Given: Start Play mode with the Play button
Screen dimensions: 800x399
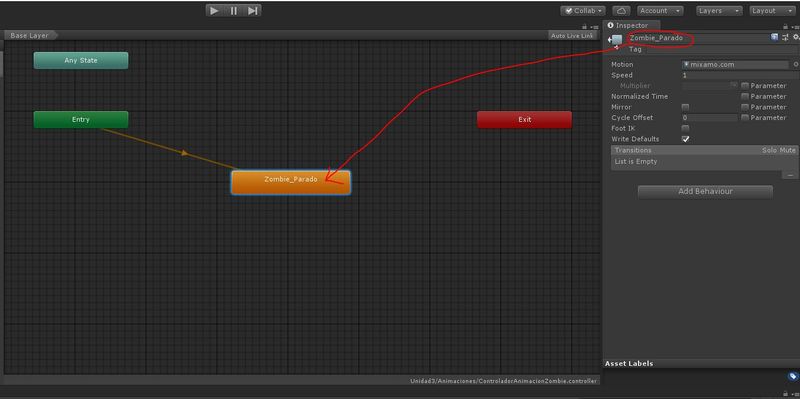Looking at the screenshot, I should (x=215, y=10).
